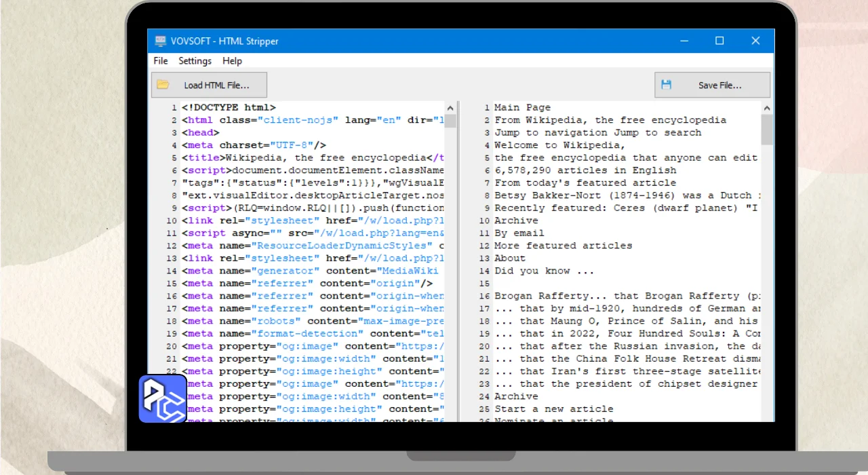Viewport: 868px width, 475px height.
Task: Click the Save File… button
Action: point(712,85)
